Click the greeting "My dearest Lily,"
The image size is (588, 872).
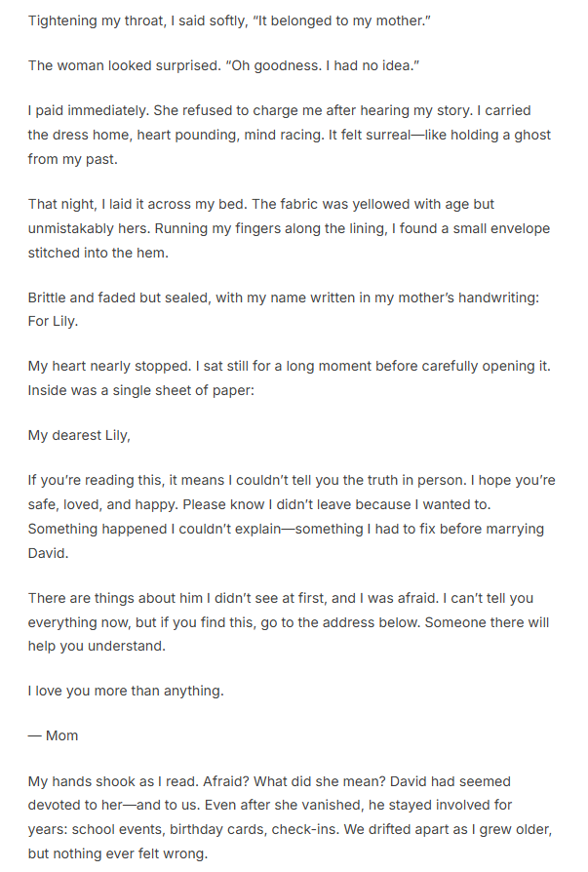coord(79,435)
